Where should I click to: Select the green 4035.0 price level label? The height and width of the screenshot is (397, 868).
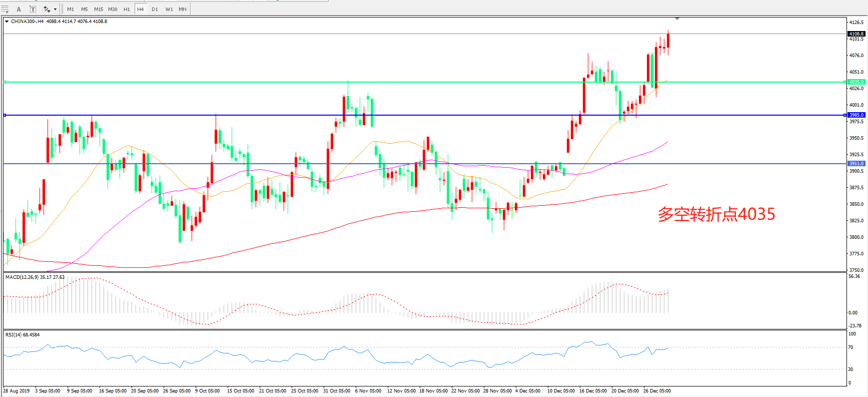(x=856, y=82)
